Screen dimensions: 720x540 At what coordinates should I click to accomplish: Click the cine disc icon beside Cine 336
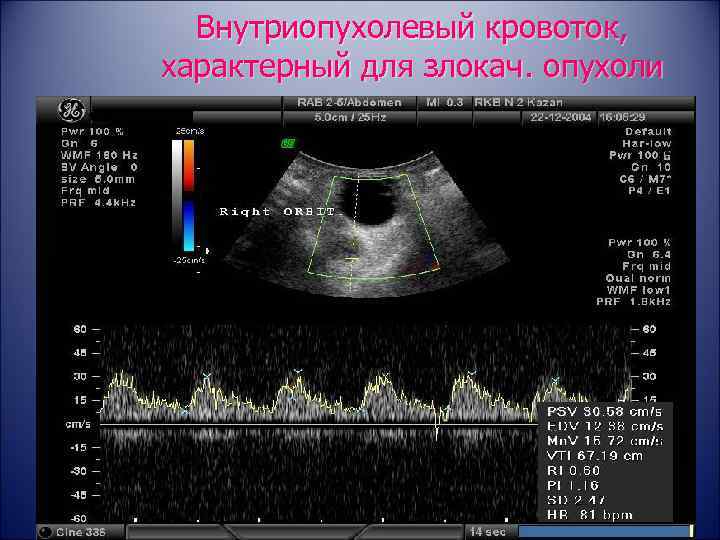(x=45, y=532)
